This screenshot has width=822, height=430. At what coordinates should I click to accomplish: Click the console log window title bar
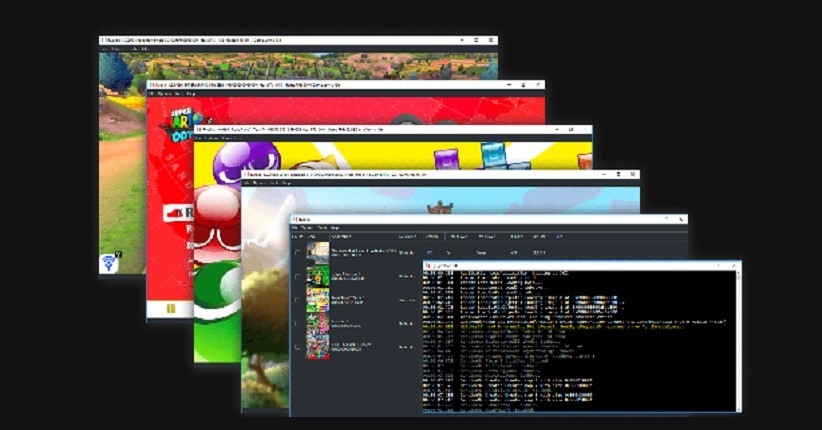tap(582, 266)
